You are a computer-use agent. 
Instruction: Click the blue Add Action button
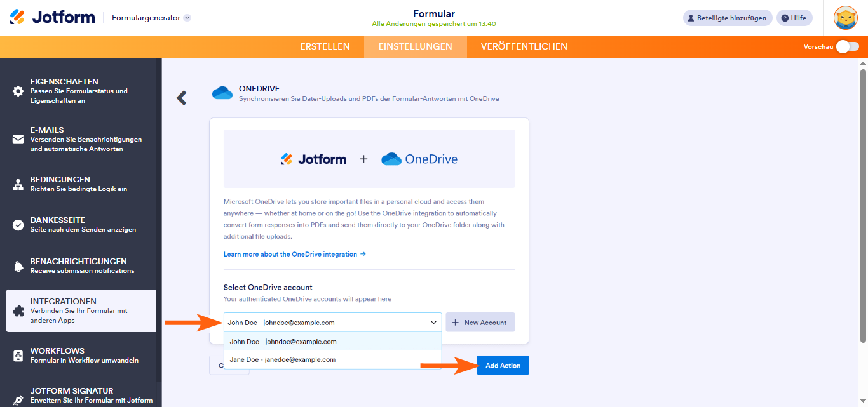pyautogui.click(x=503, y=365)
